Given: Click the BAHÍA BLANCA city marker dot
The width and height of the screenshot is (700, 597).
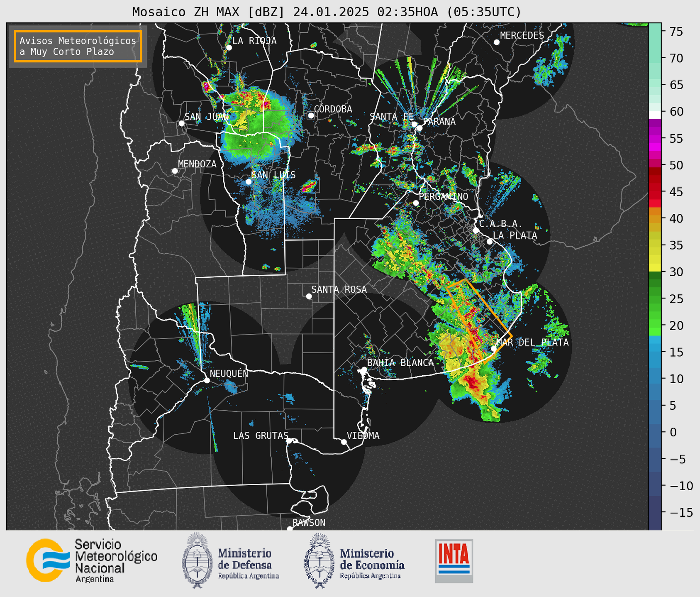Looking at the screenshot, I should point(364,369).
